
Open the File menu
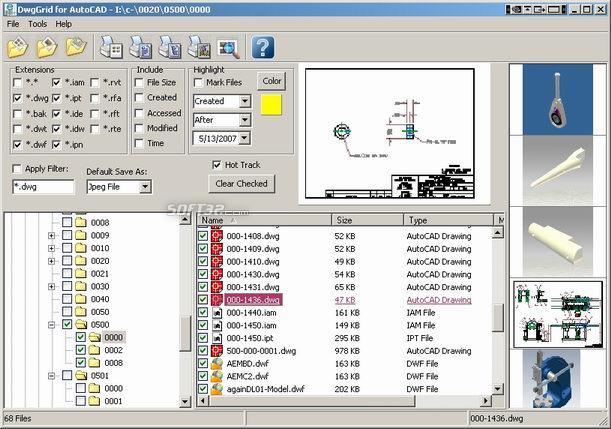point(13,24)
